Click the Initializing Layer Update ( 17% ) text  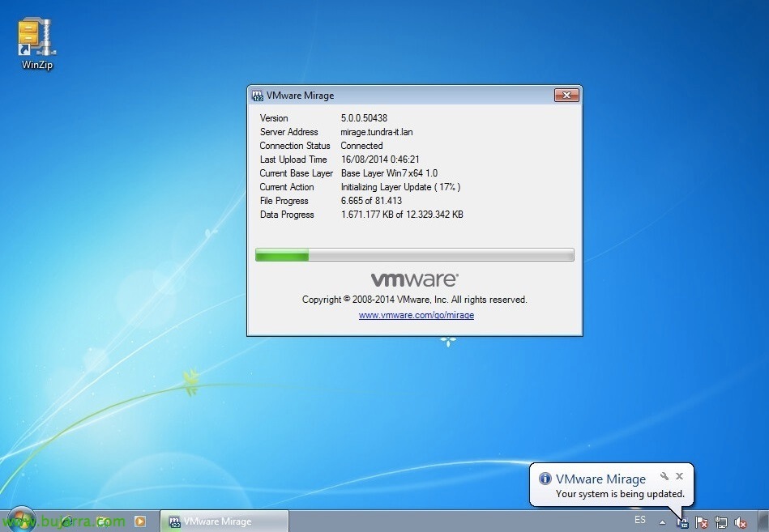[400, 186]
